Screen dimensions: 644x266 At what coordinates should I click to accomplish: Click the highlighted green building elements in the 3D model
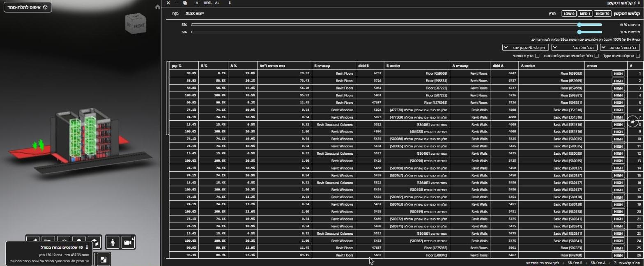click(x=84, y=136)
